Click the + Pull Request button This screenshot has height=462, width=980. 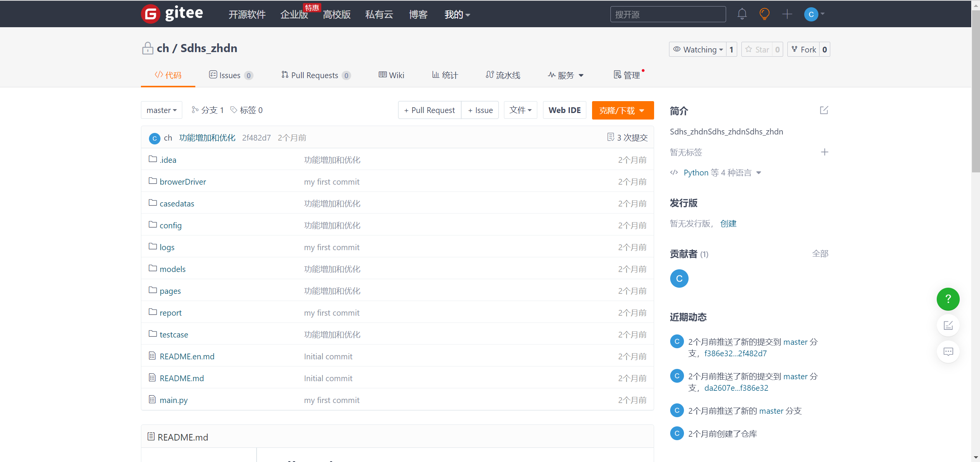click(430, 110)
